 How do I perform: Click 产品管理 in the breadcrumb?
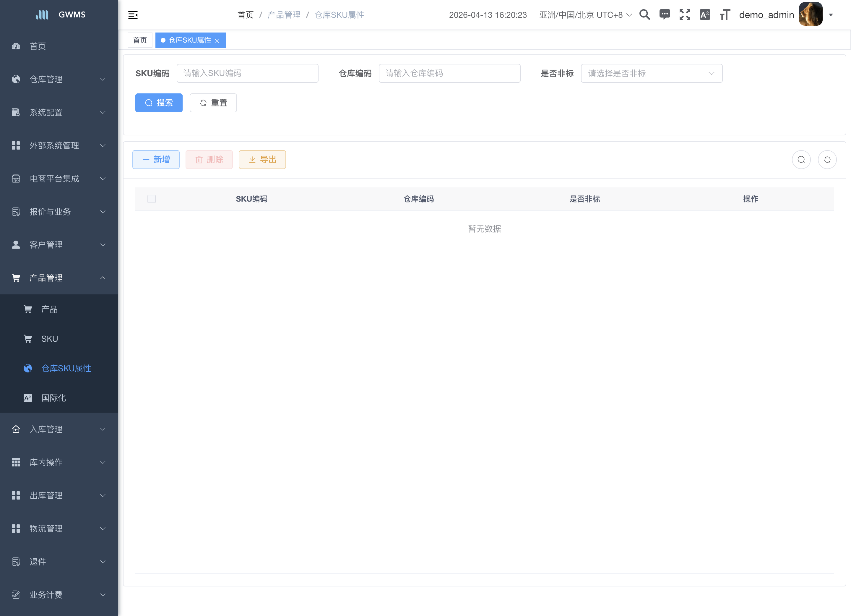tap(284, 15)
